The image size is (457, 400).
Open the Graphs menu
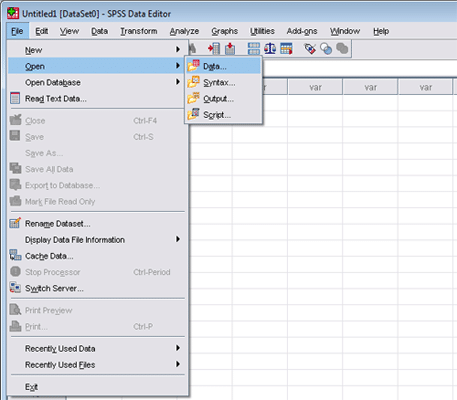[225, 31]
